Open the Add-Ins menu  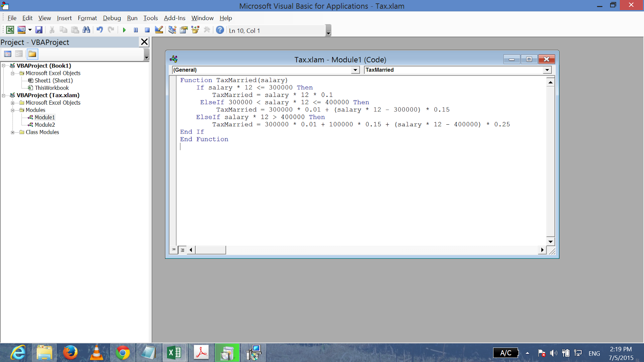tap(175, 18)
